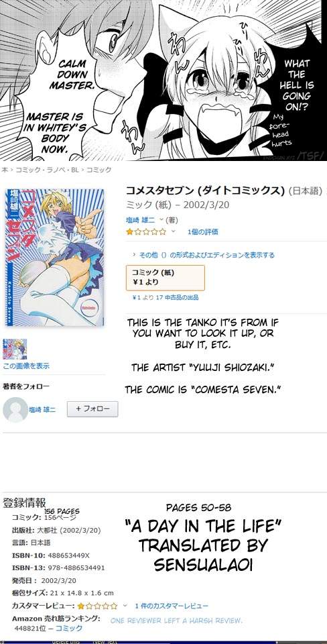Click the top star rating icons
This screenshot has height=644, width=327.
pyautogui.click(x=146, y=231)
